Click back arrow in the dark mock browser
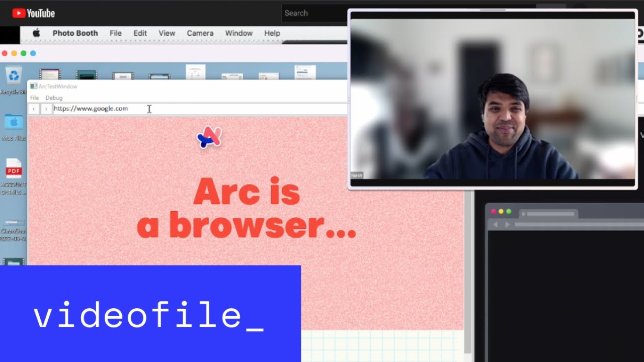 tap(496, 224)
